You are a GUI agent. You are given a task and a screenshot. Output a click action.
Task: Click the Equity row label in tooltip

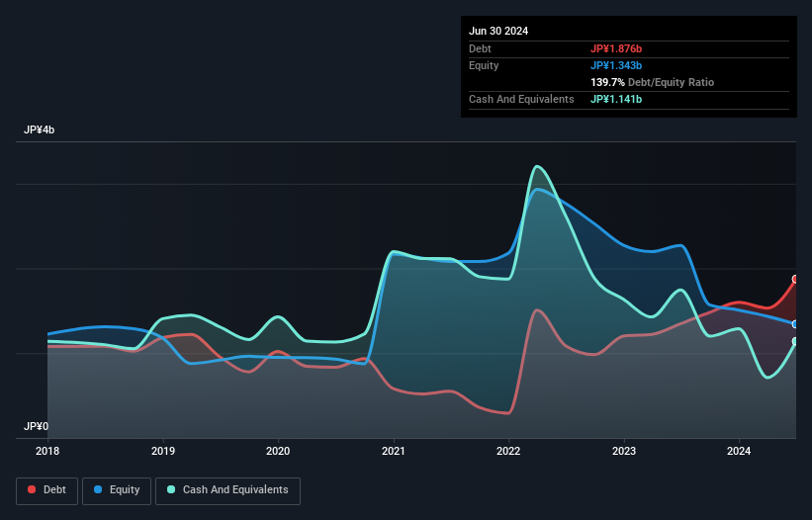(x=484, y=65)
